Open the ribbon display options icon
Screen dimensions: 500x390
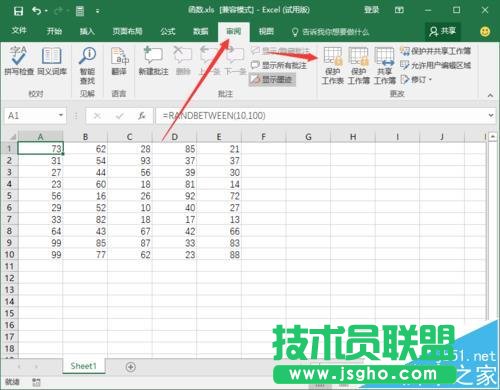(399, 10)
